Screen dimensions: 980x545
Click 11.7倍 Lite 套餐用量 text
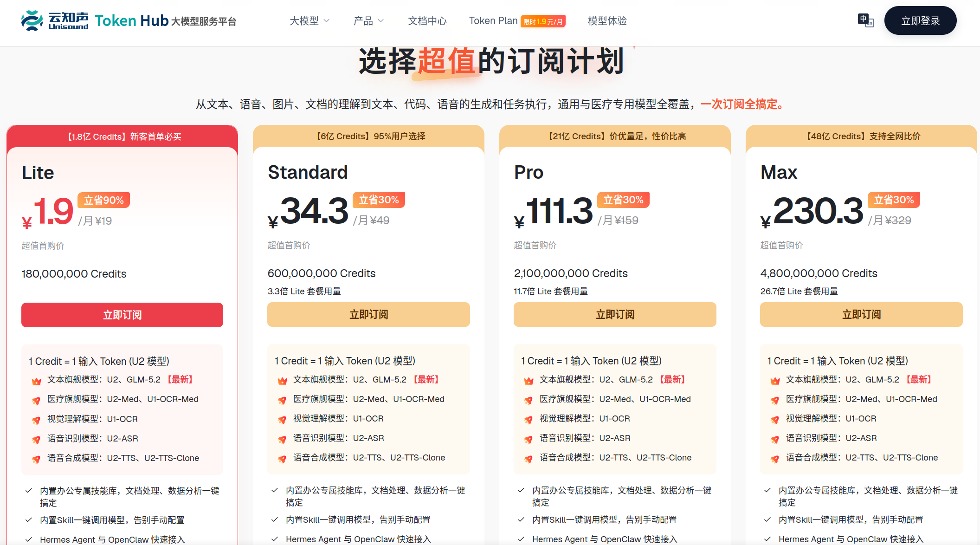tap(551, 291)
